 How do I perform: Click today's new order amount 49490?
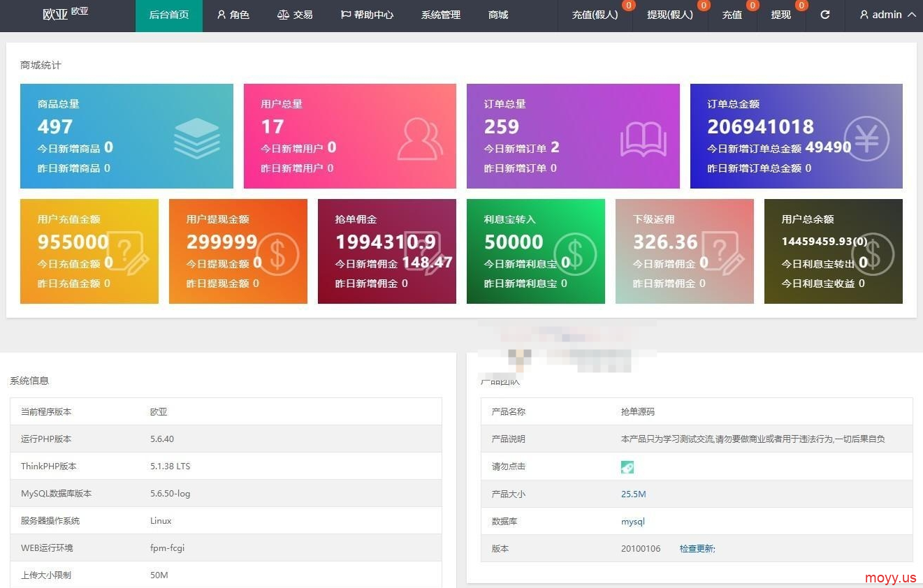pos(828,147)
